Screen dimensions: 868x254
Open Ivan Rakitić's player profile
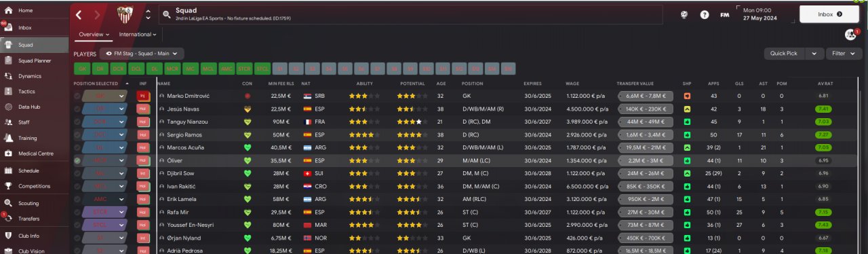tap(182, 186)
